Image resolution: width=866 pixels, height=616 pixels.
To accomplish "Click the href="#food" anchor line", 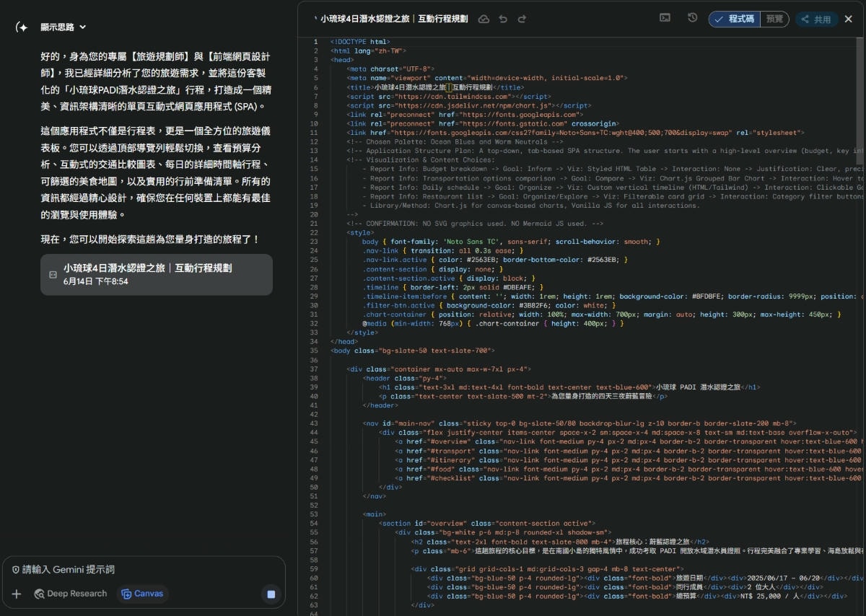I will tap(629, 469).
